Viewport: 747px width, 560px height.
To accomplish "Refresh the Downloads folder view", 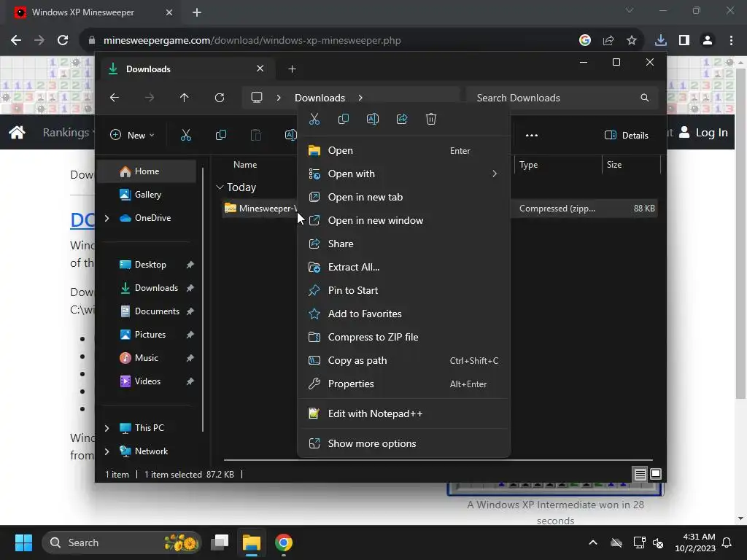I will [x=220, y=98].
